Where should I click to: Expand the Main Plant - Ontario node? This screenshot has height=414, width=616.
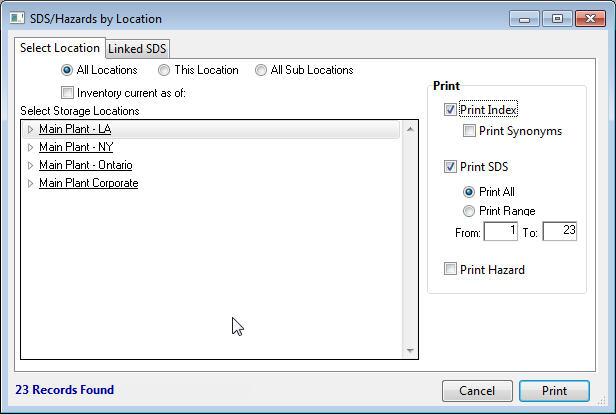point(30,165)
